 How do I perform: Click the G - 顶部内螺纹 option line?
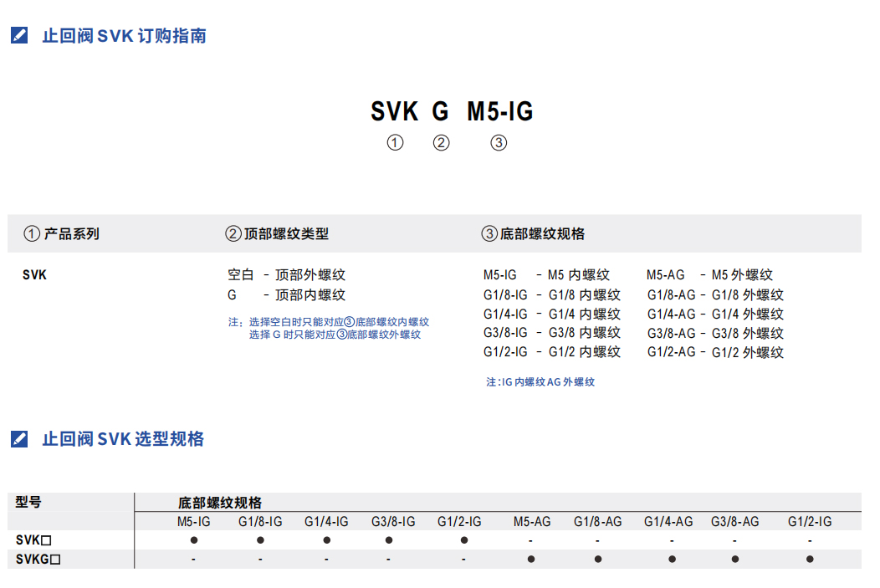(286, 294)
